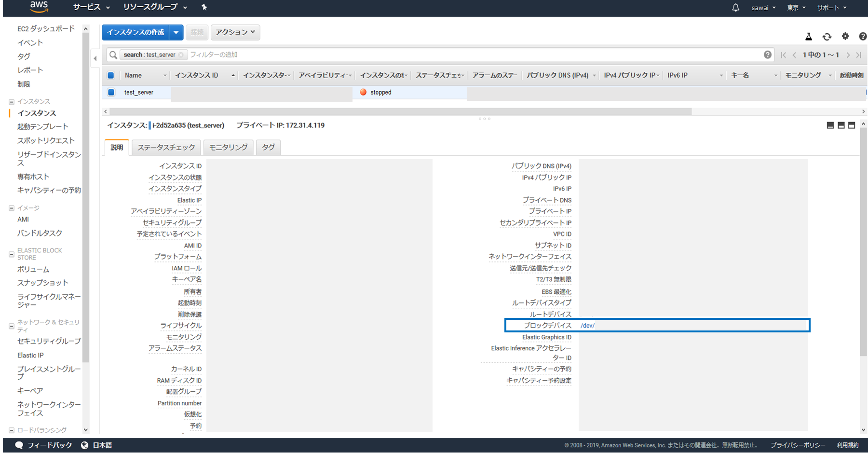Open ボリューム in the sidebar
The image size is (868, 453).
click(x=33, y=270)
